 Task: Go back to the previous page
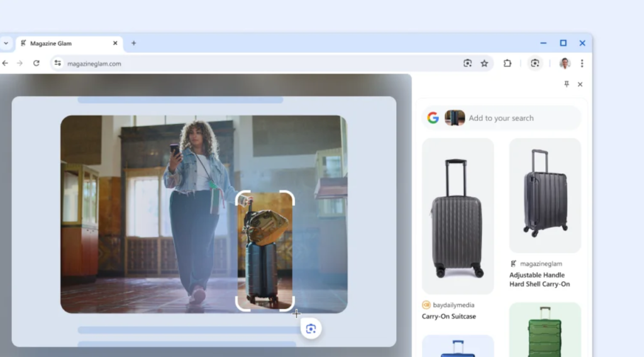[x=5, y=64]
